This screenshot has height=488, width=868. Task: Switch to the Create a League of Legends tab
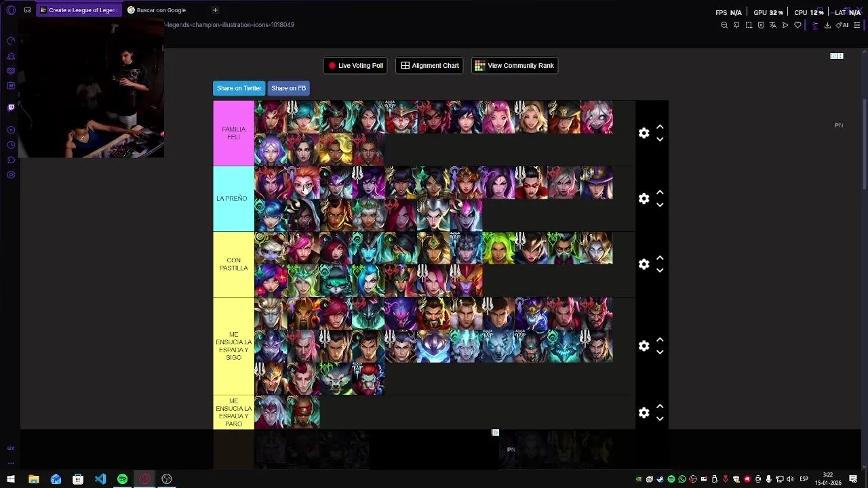[x=78, y=10]
